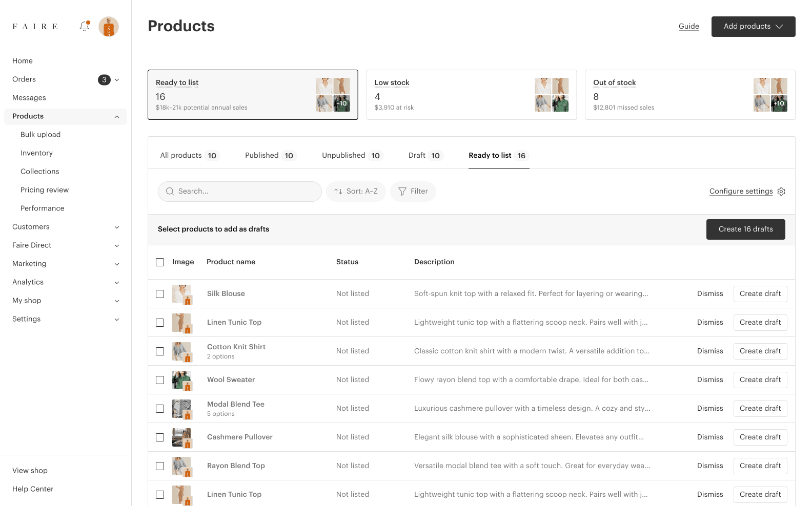The width and height of the screenshot is (812, 506).
Task: Open the Filter options
Action: [413, 192]
